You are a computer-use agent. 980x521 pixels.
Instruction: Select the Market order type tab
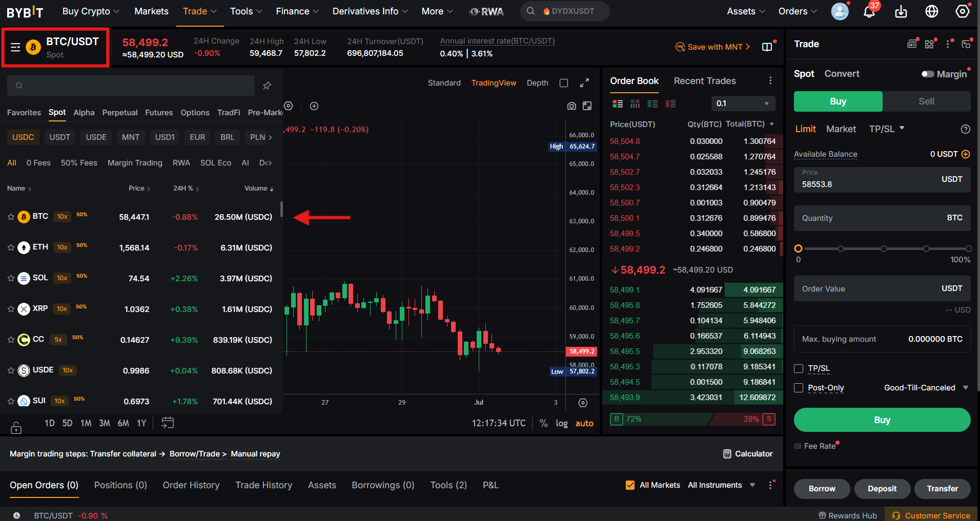tap(841, 129)
